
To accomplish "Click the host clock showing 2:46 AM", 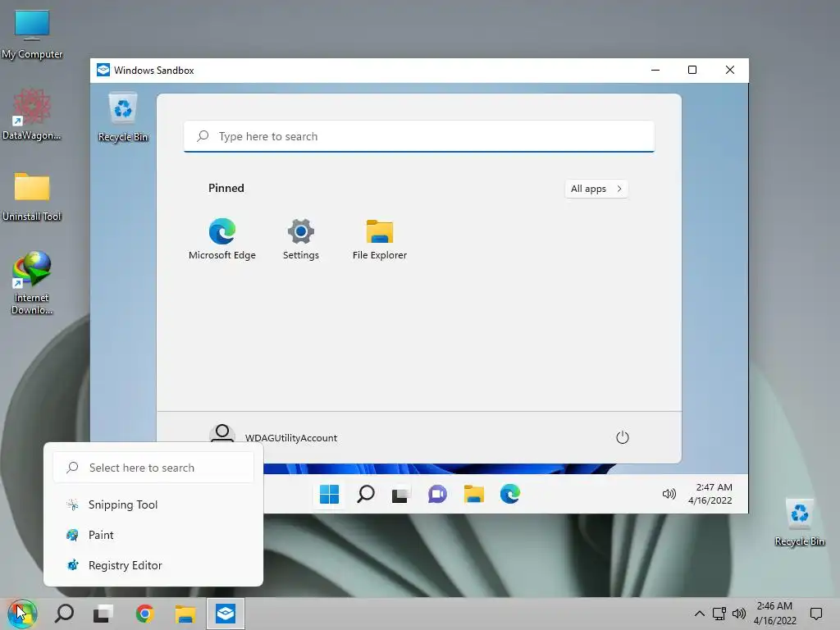I will pyautogui.click(x=774, y=614).
